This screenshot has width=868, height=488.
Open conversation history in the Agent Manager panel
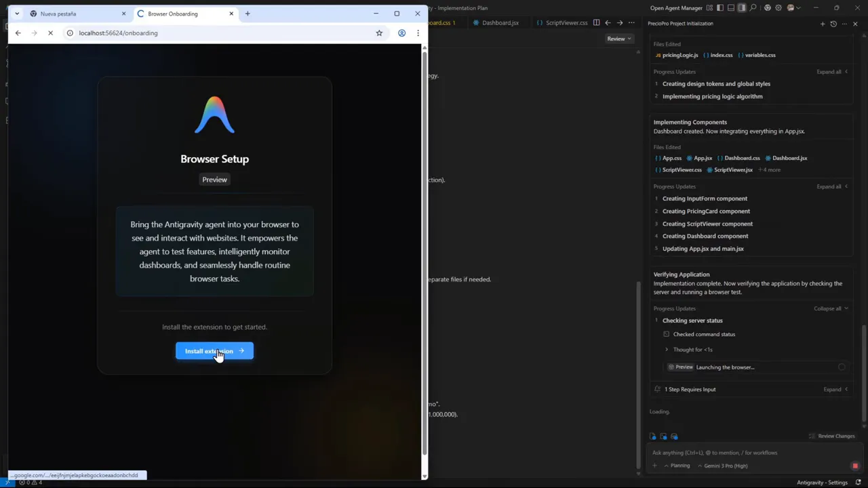point(833,24)
